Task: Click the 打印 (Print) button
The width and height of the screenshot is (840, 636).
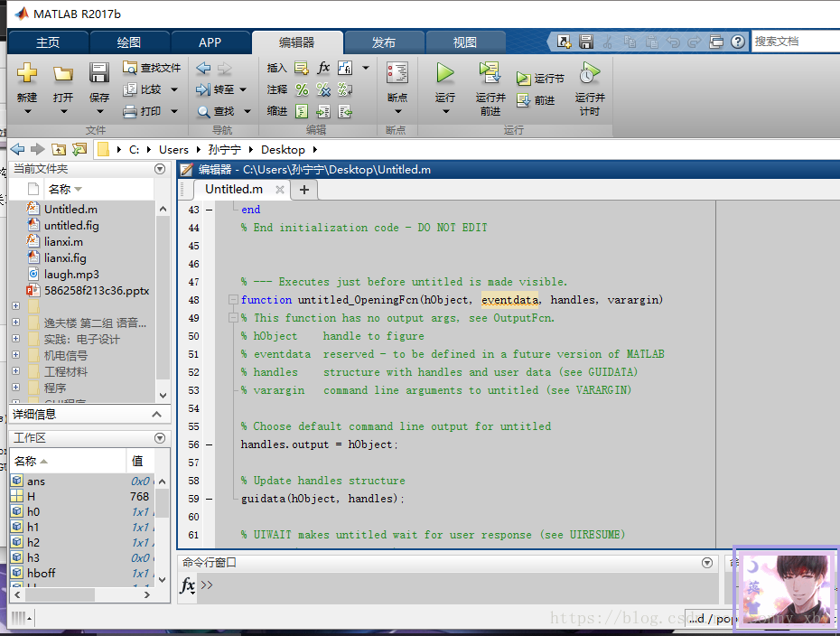Action: pos(143,111)
